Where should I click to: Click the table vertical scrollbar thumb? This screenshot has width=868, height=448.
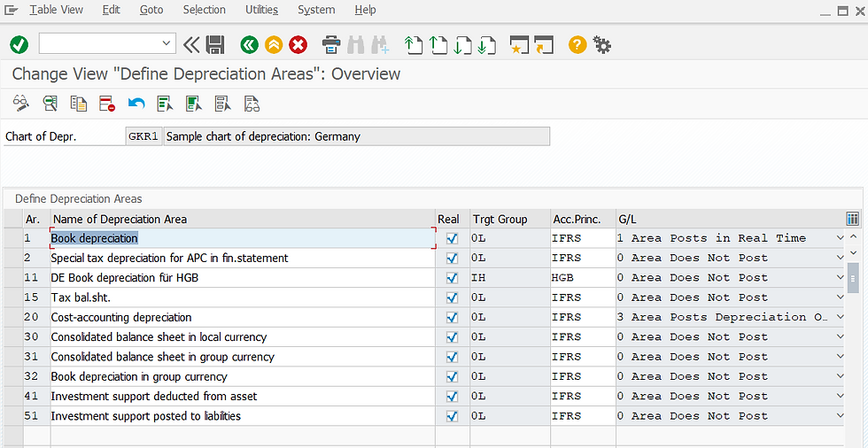[853, 277]
